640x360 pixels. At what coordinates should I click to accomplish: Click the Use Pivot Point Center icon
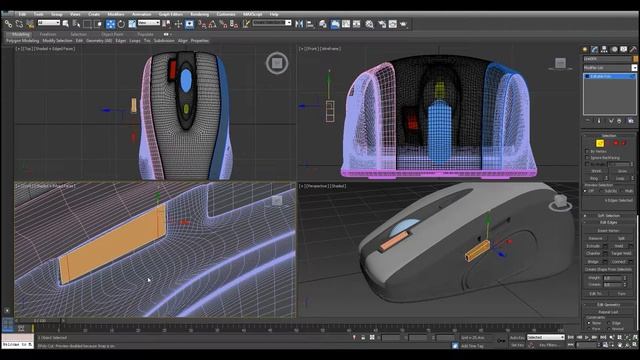pos(166,24)
